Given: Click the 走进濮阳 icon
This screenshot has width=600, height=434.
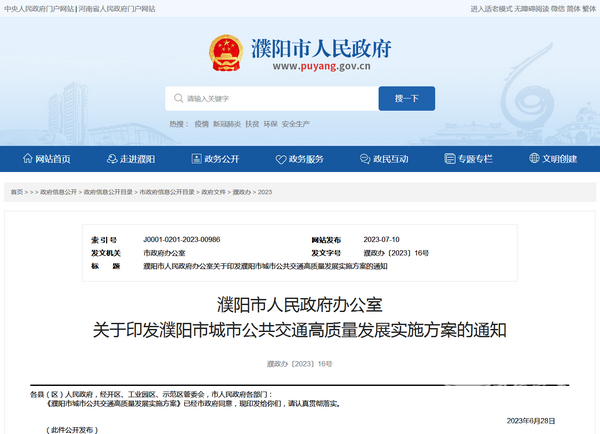Looking at the screenshot, I should click(x=113, y=159).
